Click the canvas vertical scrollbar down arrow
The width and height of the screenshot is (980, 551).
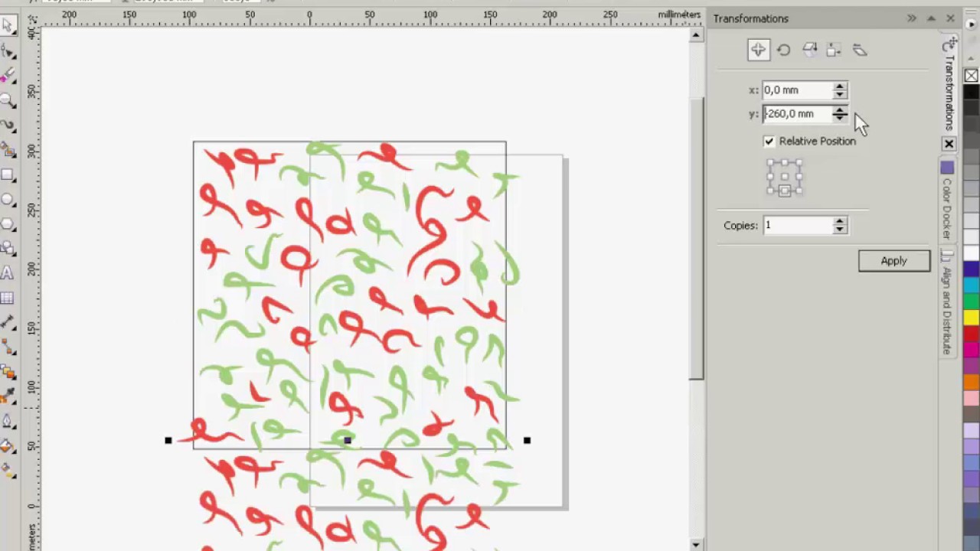tap(696, 544)
